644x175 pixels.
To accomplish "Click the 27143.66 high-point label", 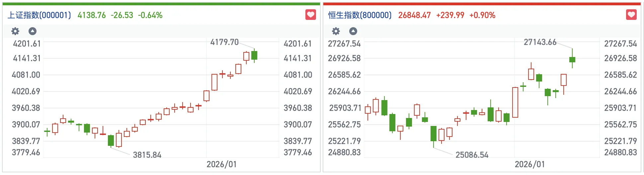I will point(540,42).
